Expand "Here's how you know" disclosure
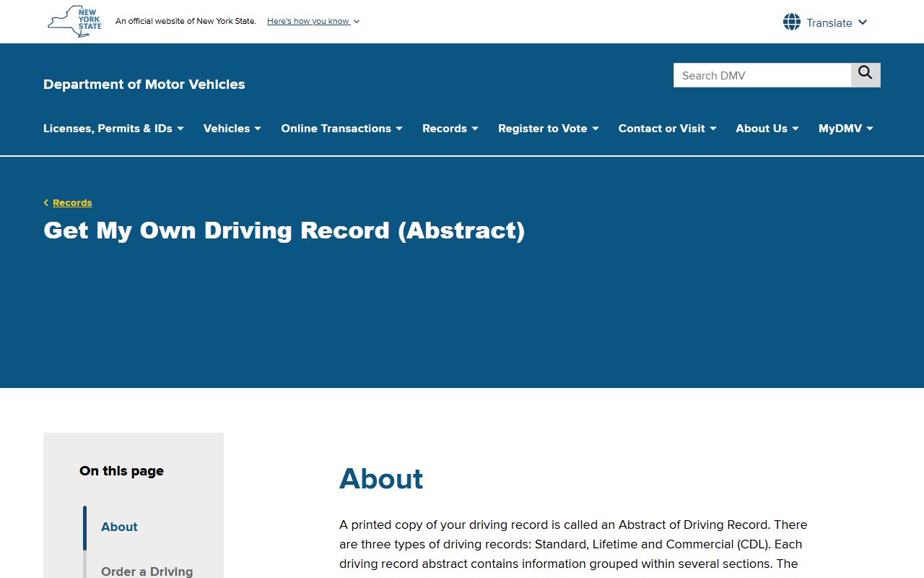This screenshot has width=924, height=578. coord(313,21)
